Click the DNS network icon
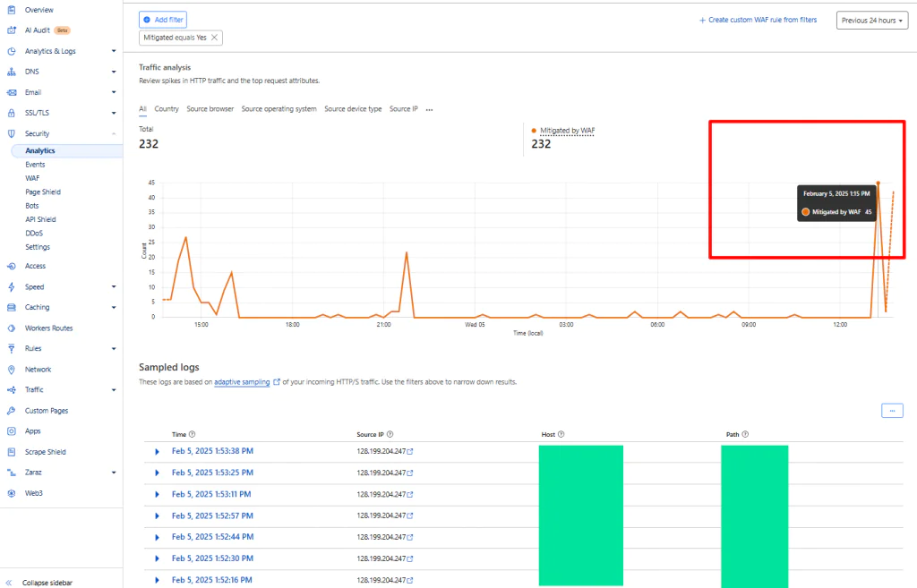 click(11, 72)
